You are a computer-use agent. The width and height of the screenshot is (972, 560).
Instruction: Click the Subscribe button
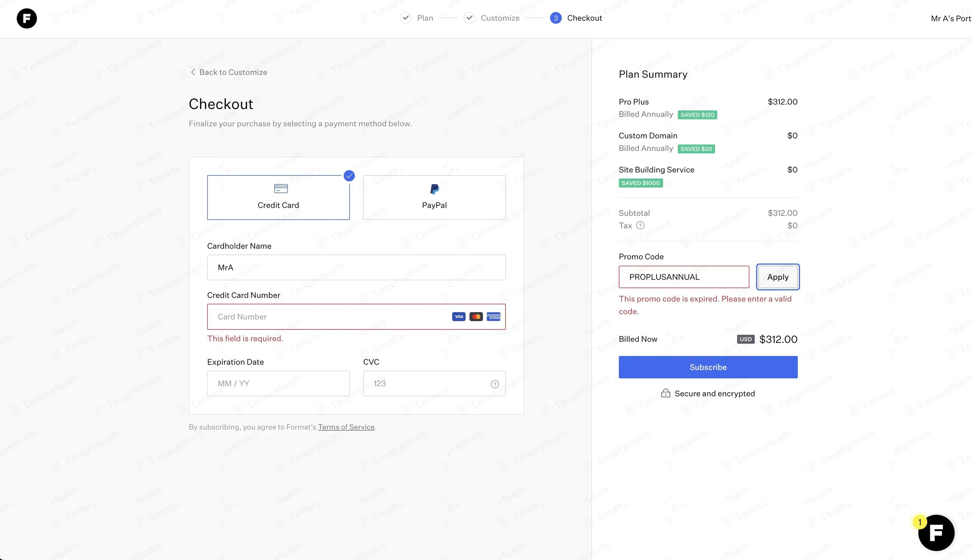(x=708, y=367)
